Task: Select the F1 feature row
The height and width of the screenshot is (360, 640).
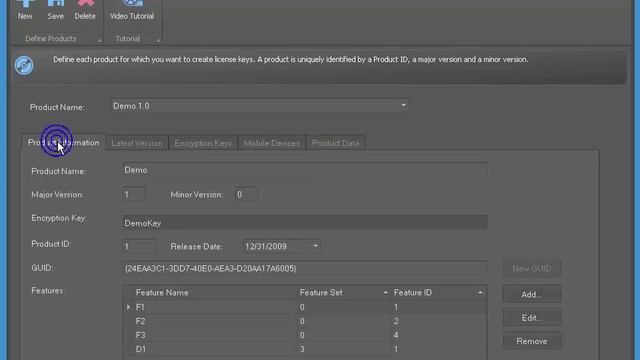Action: point(305,307)
